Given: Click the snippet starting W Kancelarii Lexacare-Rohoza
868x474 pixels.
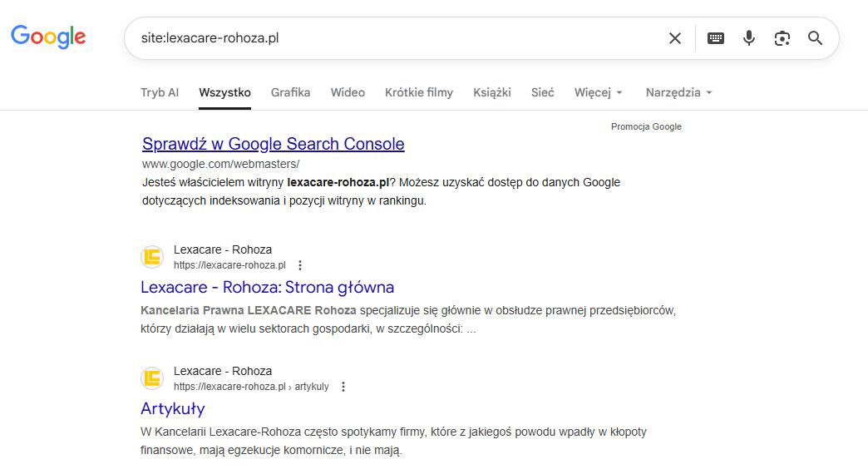Looking at the screenshot, I should point(393,441).
